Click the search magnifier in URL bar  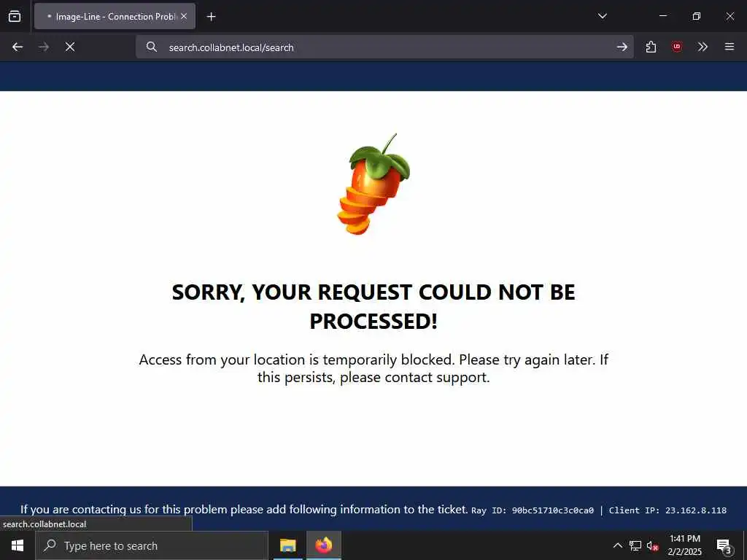[152, 47]
